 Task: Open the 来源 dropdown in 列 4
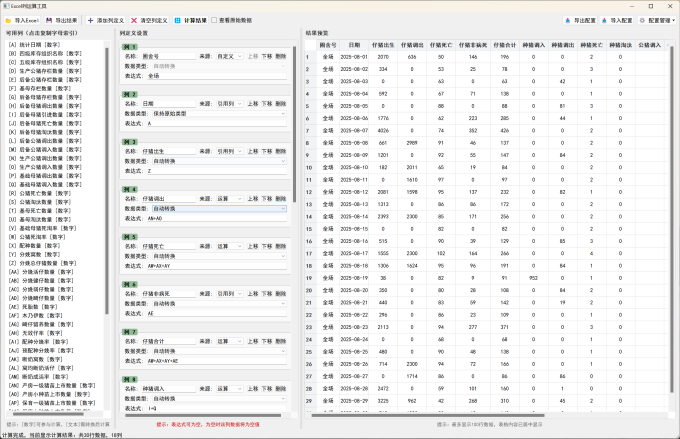tap(231, 199)
